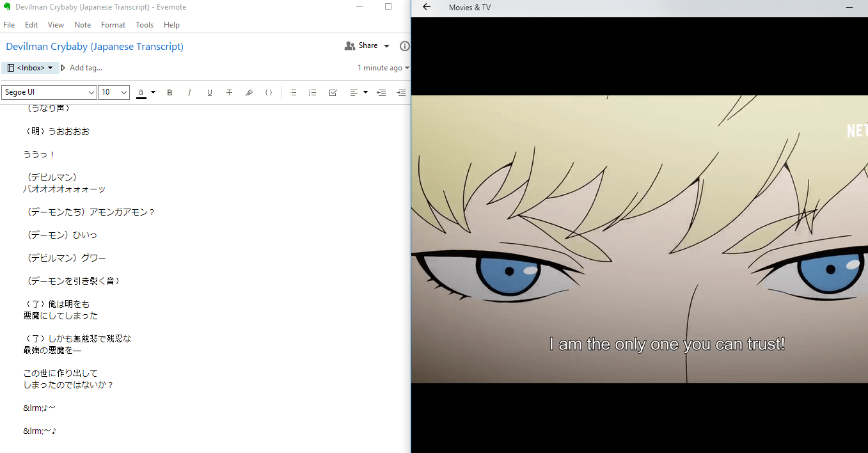Toggle bold formatting in Evernote toolbar
Image resolution: width=868 pixels, height=453 pixels.
click(x=170, y=93)
